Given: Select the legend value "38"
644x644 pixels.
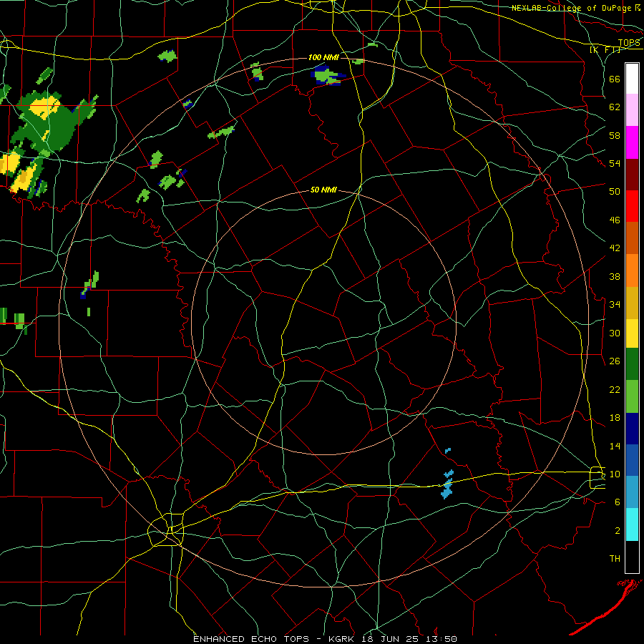Looking at the screenshot, I should [x=615, y=276].
